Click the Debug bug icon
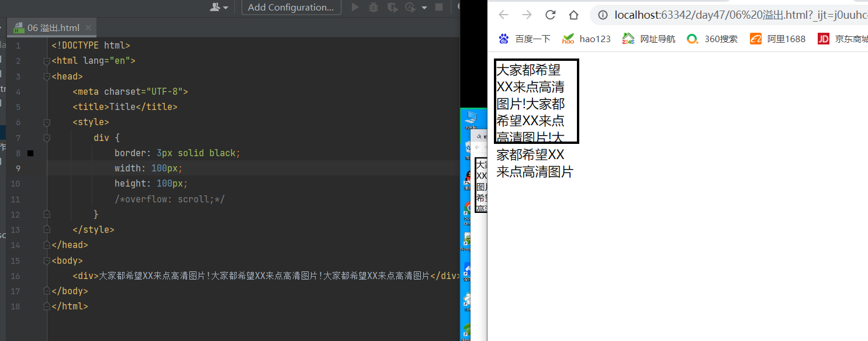Viewport: 868px width, 341px height. (x=374, y=7)
